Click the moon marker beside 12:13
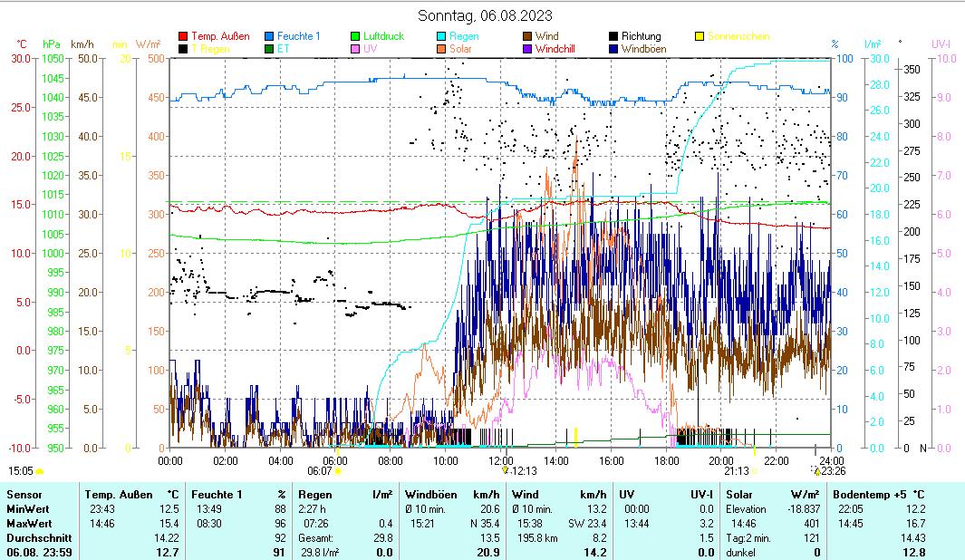Viewport: 965px width, 560px height. [506, 470]
